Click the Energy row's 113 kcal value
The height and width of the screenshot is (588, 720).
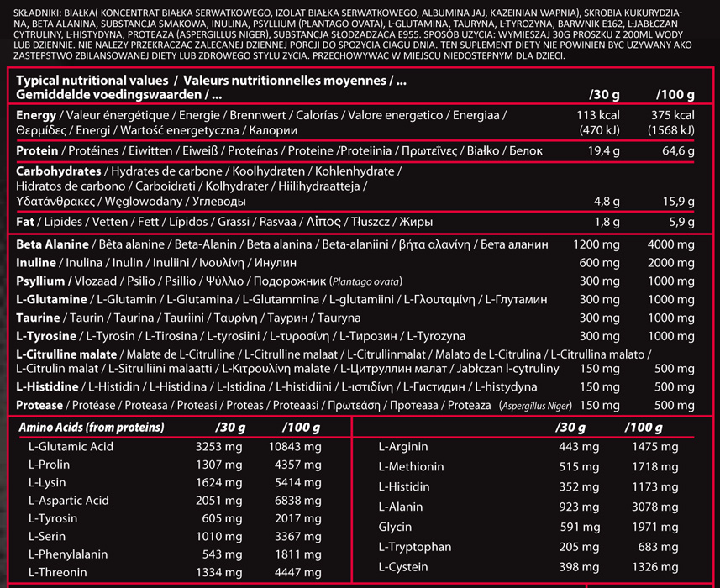598,115
